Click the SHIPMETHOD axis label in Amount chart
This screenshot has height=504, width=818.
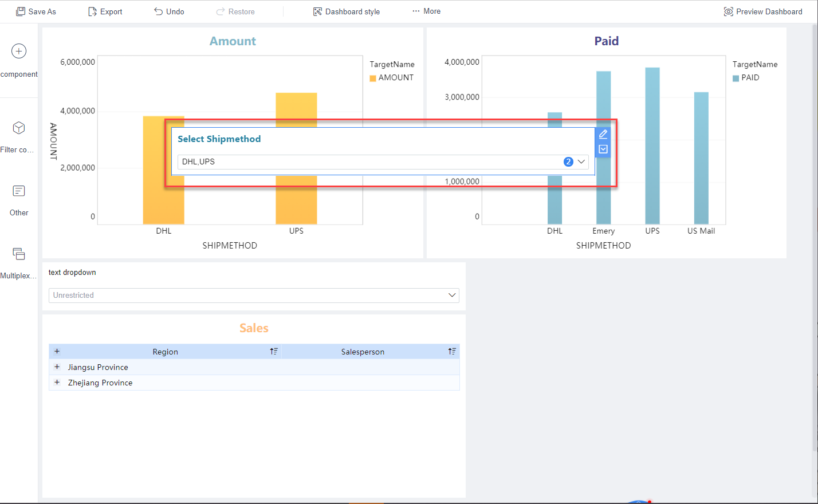(230, 246)
